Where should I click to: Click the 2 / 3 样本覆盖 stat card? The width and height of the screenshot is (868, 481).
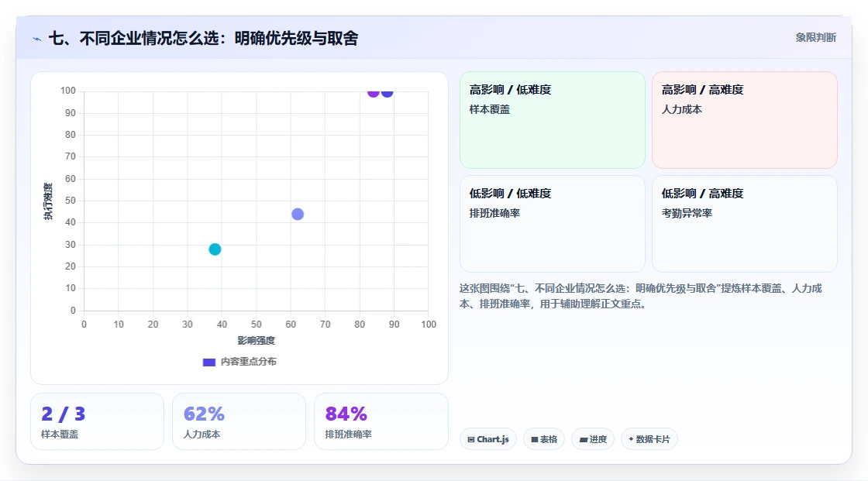click(98, 422)
